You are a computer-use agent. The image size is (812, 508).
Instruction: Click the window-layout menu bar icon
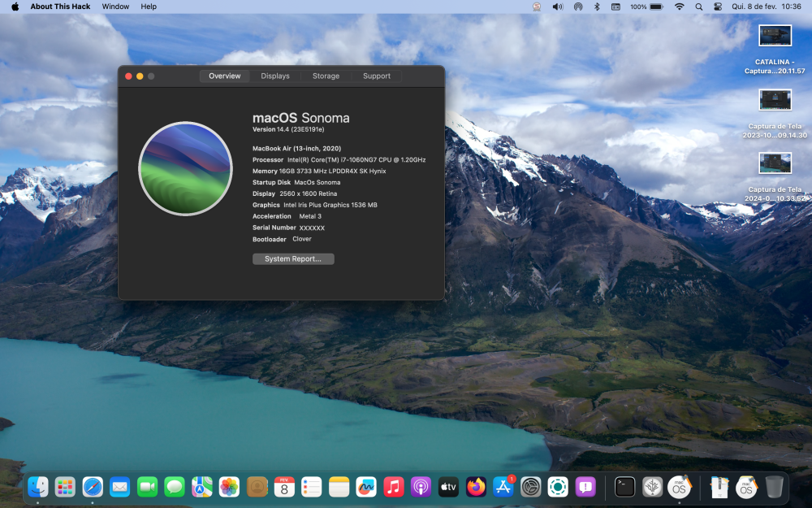[615, 7]
